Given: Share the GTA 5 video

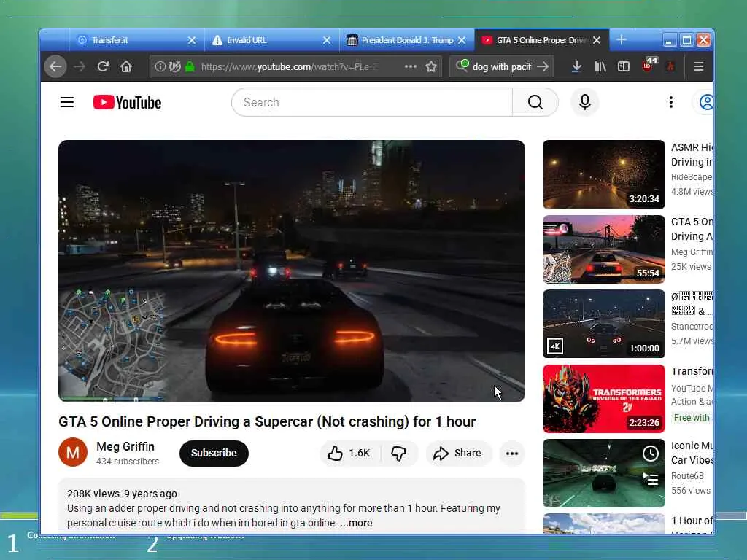Looking at the screenshot, I should coord(457,454).
